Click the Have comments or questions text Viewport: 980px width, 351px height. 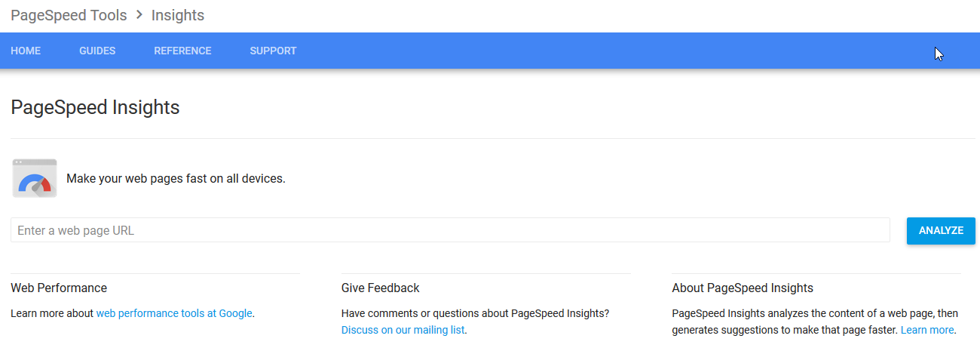(x=475, y=313)
